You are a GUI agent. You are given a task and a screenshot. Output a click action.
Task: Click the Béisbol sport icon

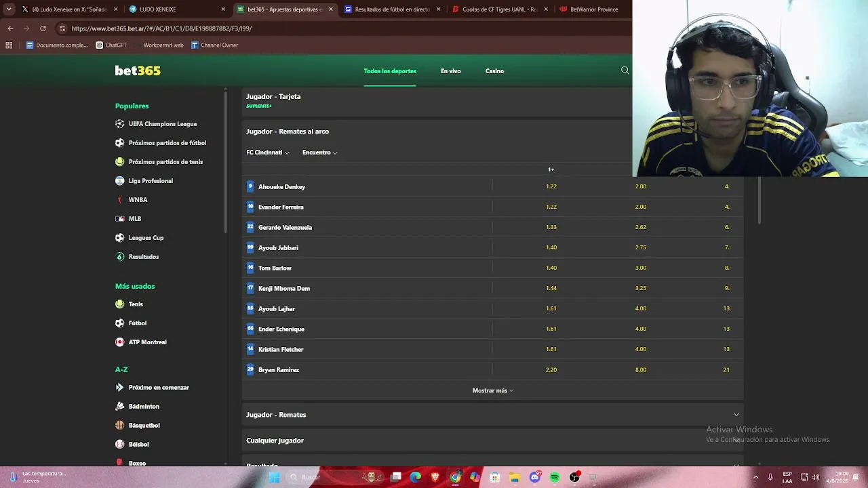(x=120, y=445)
